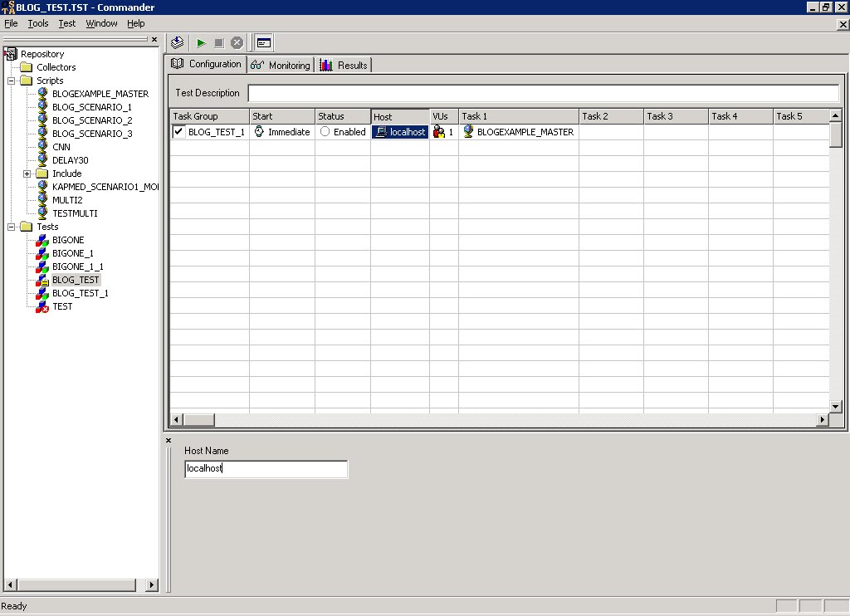Click the grid's horizontal scroll left arrow
Image resolution: width=850 pixels, height=616 pixels.
[x=176, y=420]
